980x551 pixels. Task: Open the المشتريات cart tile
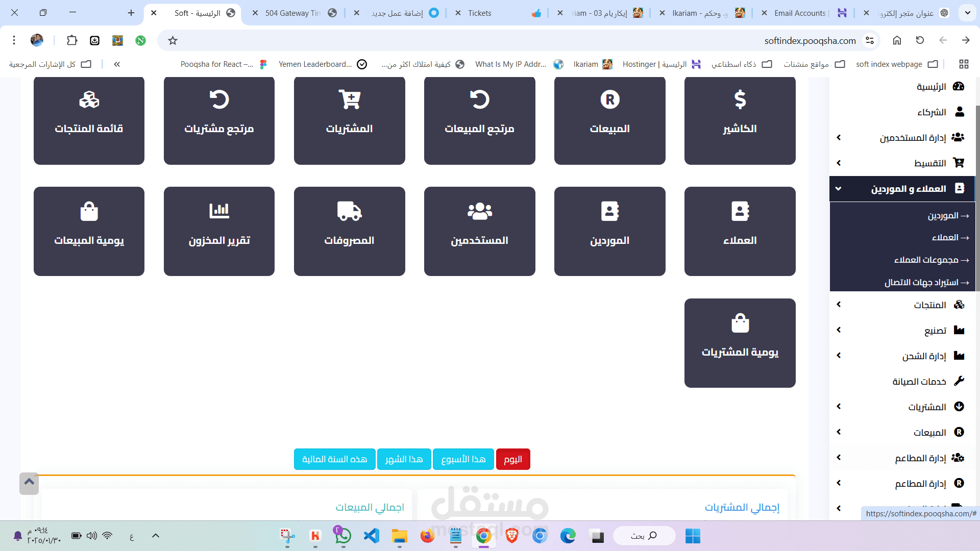(x=349, y=120)
